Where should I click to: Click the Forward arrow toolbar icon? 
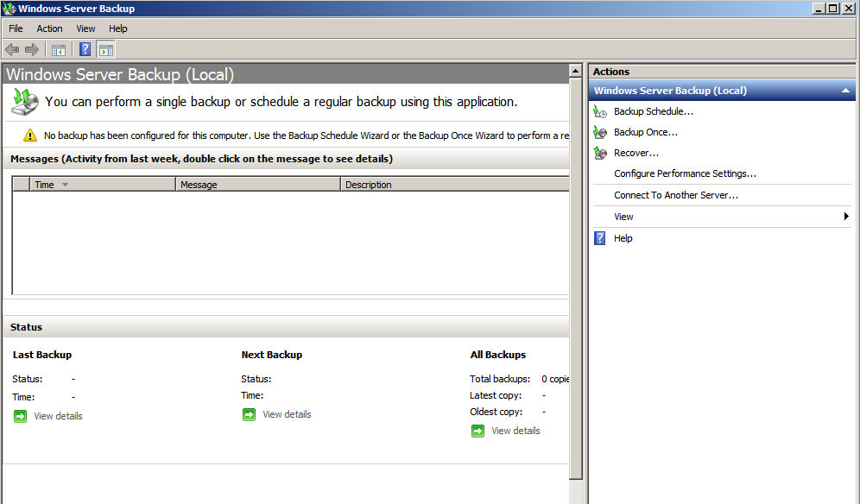[32, 50]
